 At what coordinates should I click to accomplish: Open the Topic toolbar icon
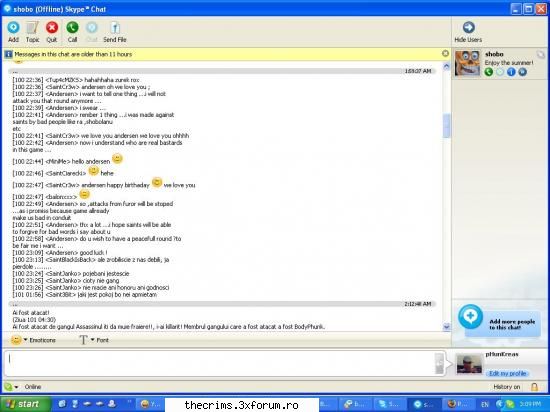(x=33, y=27)
